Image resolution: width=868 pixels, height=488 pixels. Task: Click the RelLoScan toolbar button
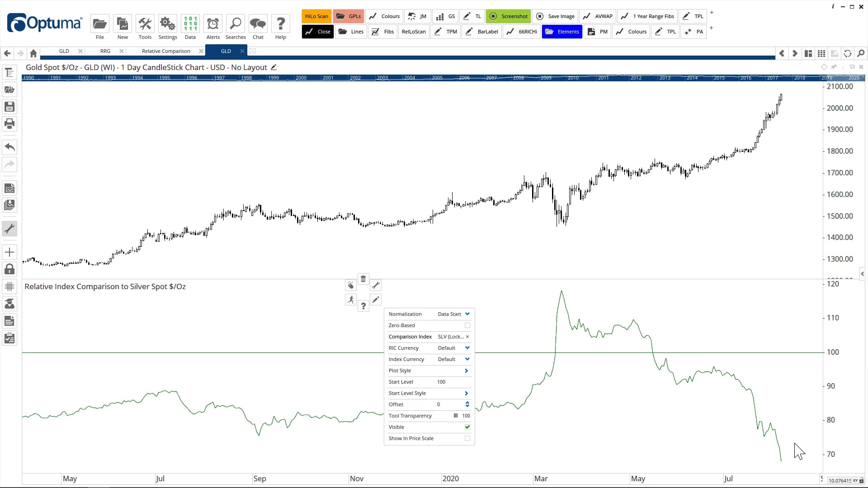coord(414,32)
